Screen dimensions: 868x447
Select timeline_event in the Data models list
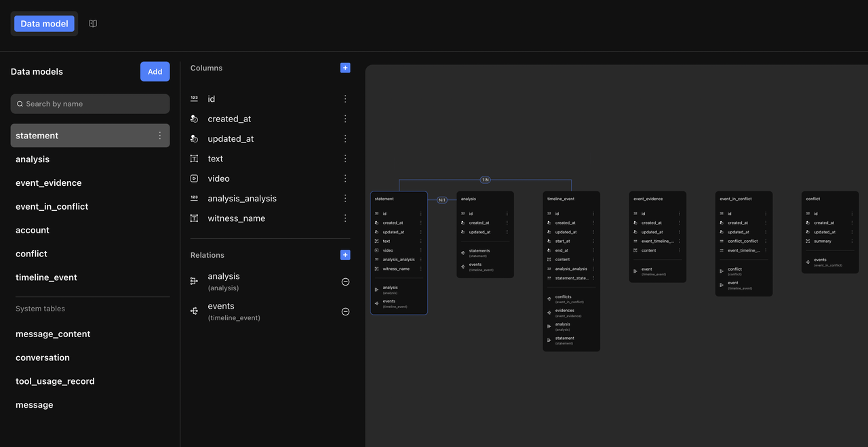click(90, 277)
